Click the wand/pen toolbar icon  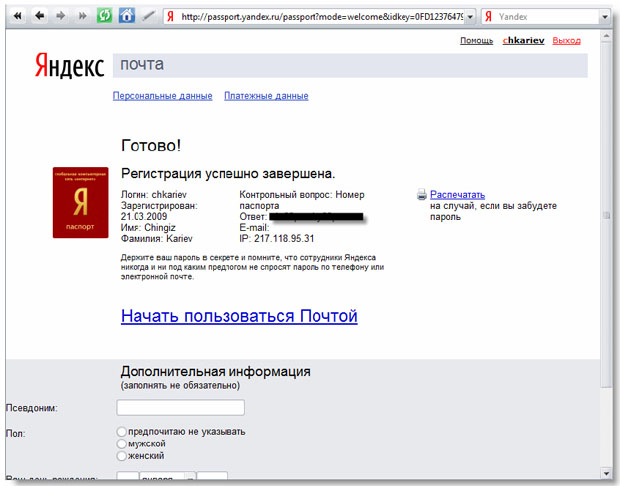click(x=149, y=16)
